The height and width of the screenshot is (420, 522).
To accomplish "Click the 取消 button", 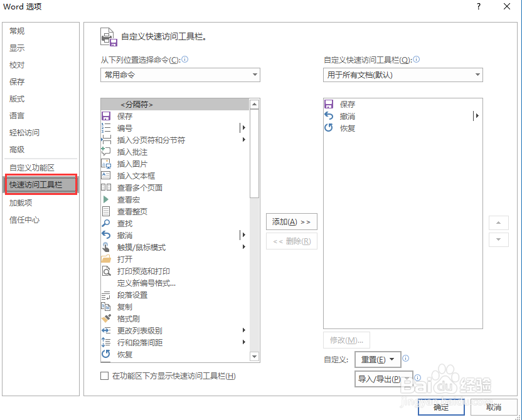I will pyautogui.click(x=494, y=407).
